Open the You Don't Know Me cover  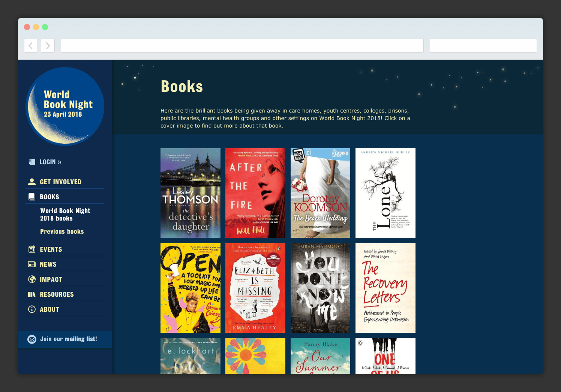click(321, 288)
